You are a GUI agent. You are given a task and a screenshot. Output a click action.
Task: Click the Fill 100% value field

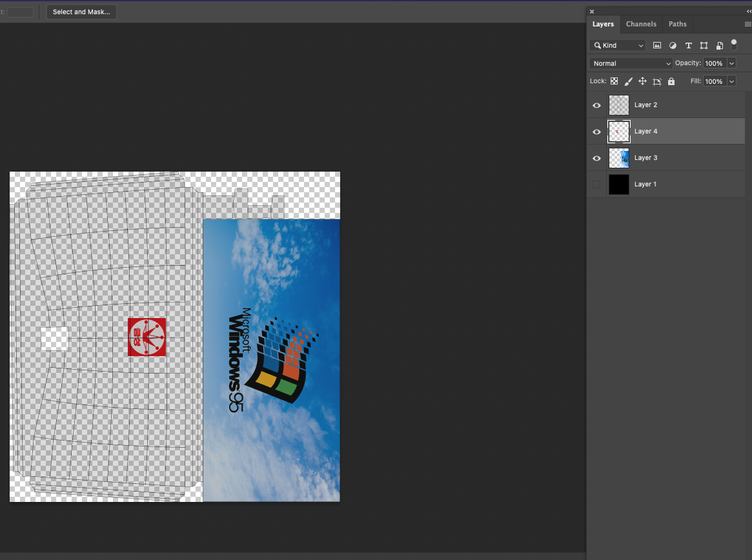point(715,81)
